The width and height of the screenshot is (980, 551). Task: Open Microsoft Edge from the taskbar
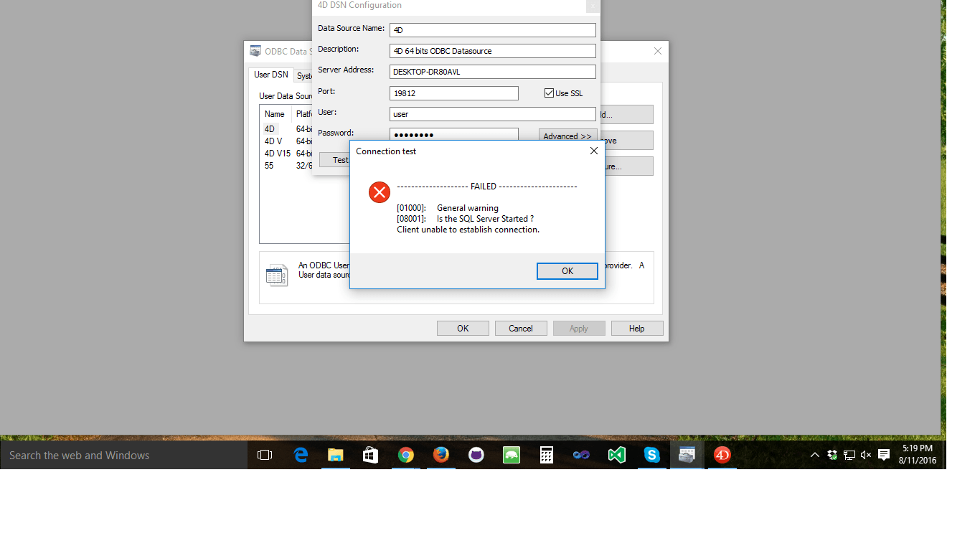pyautogui.click(x=301, y=455)
